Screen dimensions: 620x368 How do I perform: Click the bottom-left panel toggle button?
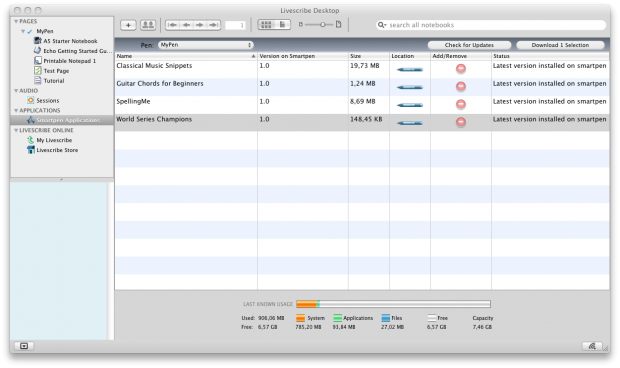click(x=24, y=346)
